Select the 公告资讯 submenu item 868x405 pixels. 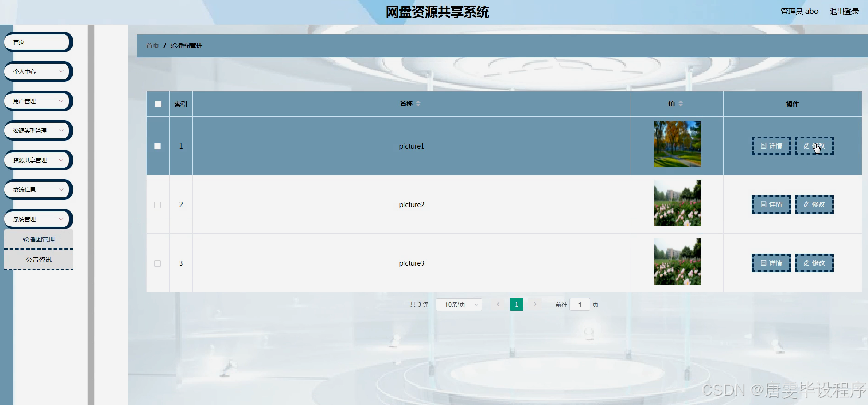pos(39,260)
